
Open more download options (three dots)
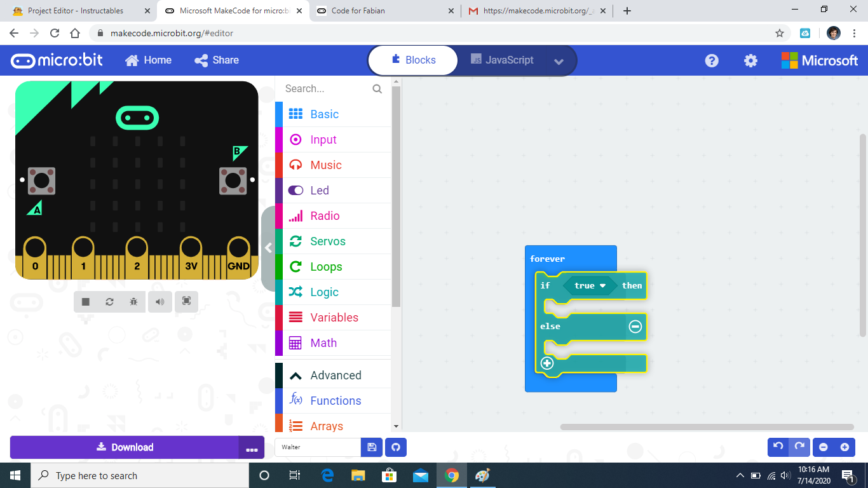coord(252,447)
